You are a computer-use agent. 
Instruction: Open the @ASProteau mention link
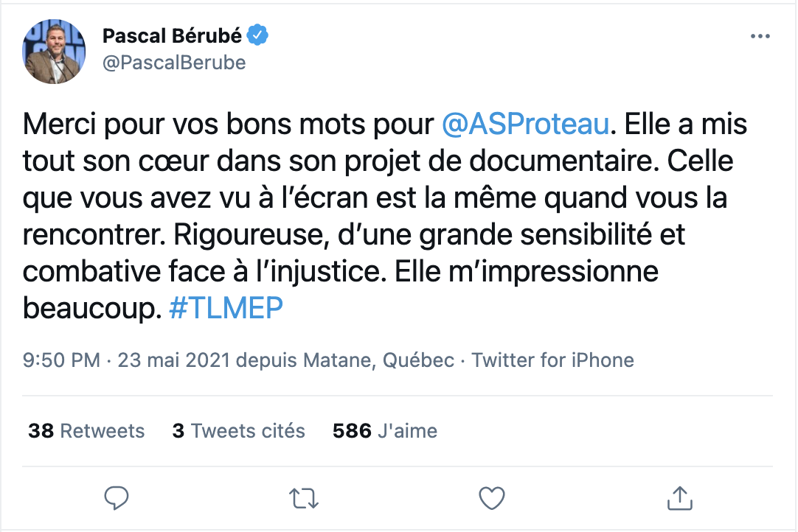pos(525,124)
